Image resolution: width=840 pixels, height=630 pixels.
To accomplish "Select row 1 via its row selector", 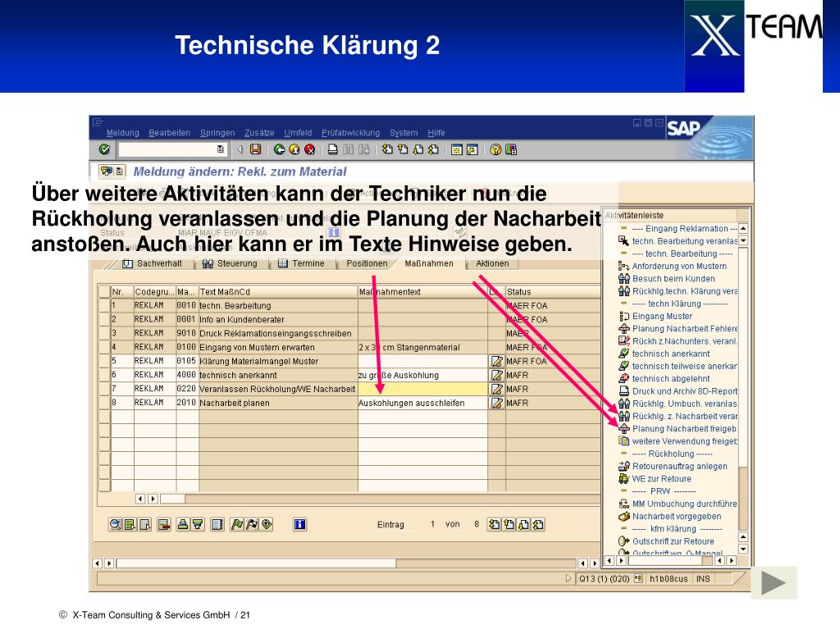I will click(104, 305).
